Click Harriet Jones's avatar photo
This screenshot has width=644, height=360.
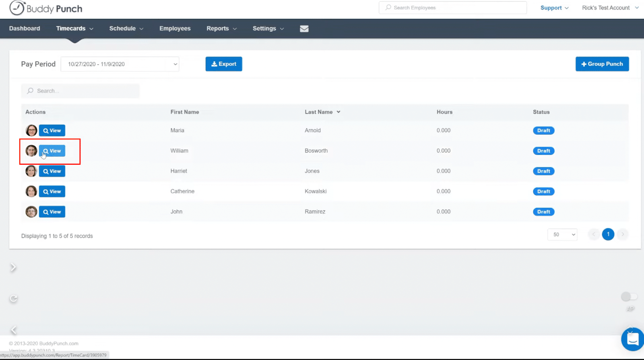tap(31, 171)
